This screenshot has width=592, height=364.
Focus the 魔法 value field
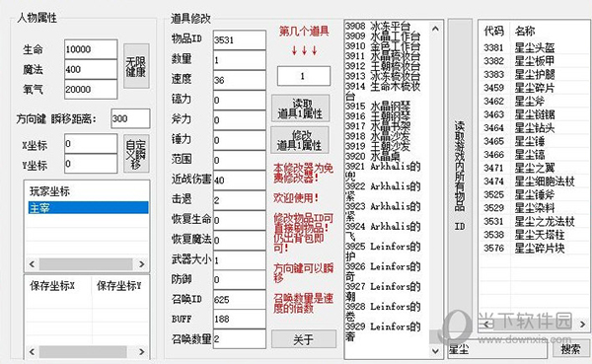pyautogui.click(x=91, y=69)
